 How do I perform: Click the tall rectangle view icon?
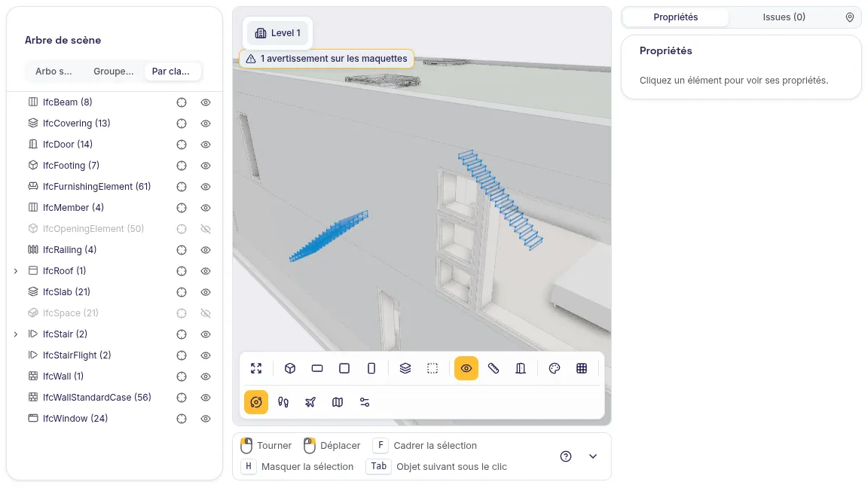point(371,368)
